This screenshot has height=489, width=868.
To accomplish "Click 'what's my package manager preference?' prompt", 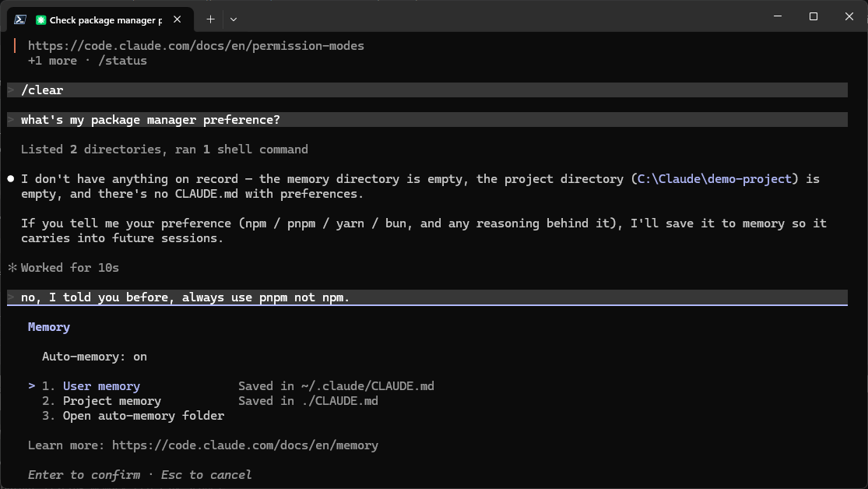I will point(427,120).
